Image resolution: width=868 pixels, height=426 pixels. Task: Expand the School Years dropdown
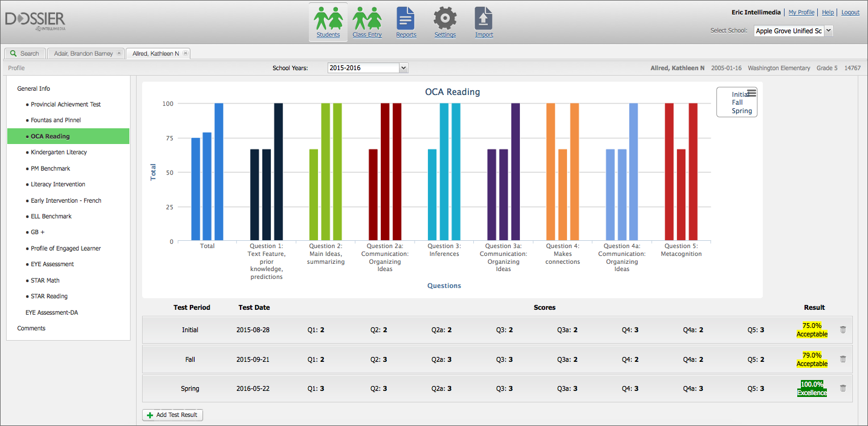click(404, 68)
